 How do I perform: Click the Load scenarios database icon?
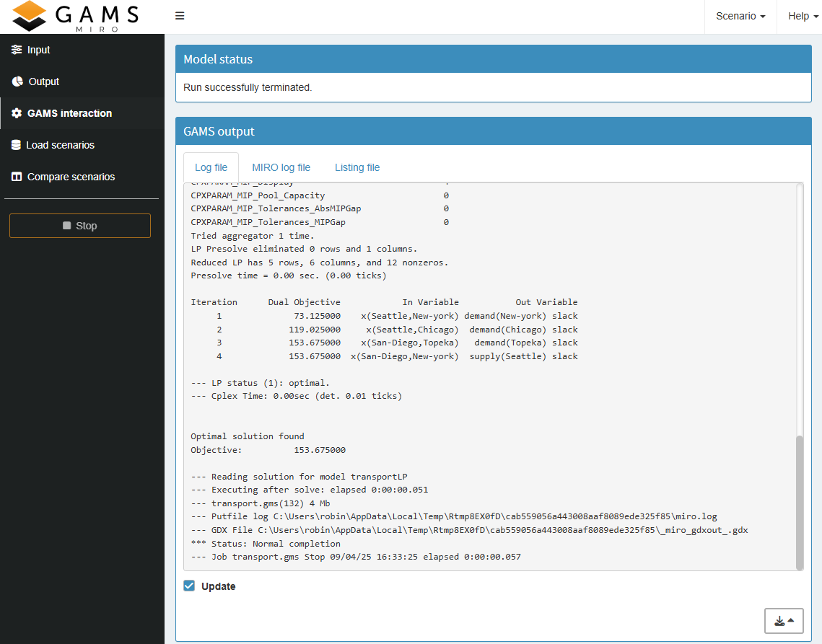(x=16, y=145)
